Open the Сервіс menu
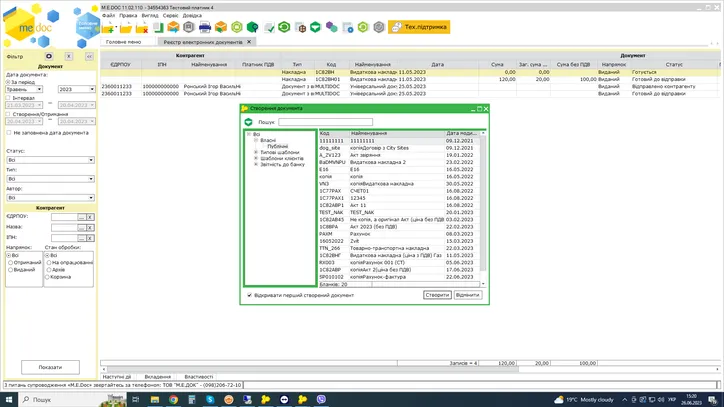 click(x=171, y=16)
